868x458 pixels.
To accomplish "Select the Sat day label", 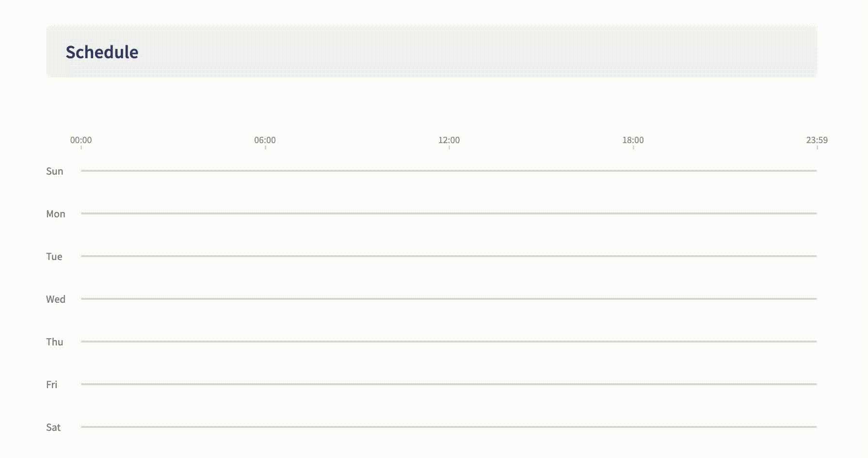I will [x=53, y=427].
